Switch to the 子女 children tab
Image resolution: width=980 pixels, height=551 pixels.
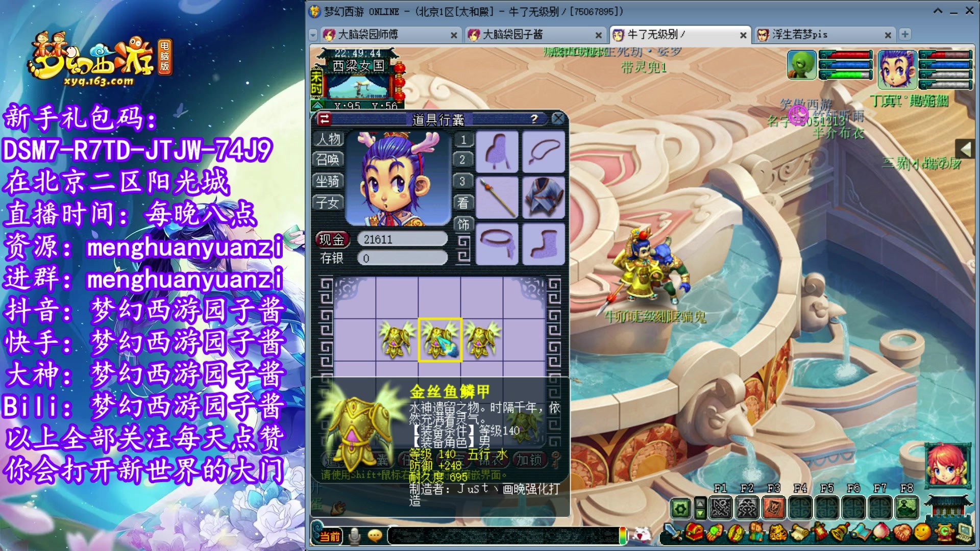click(328, 203)
